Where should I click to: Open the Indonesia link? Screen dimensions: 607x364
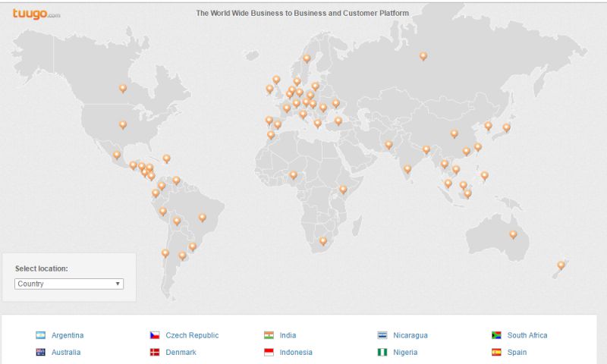(296, 353)
